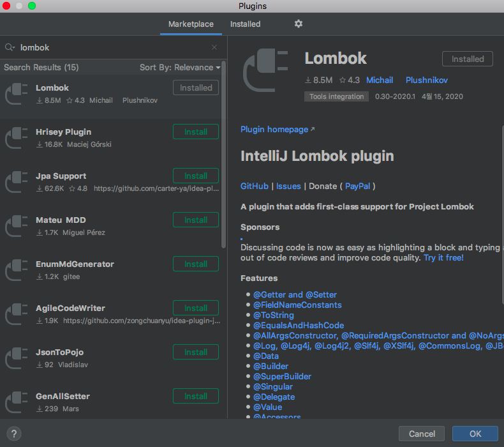Select the Jpa Support title text
504x447 pixels.
tap(61, 176)
